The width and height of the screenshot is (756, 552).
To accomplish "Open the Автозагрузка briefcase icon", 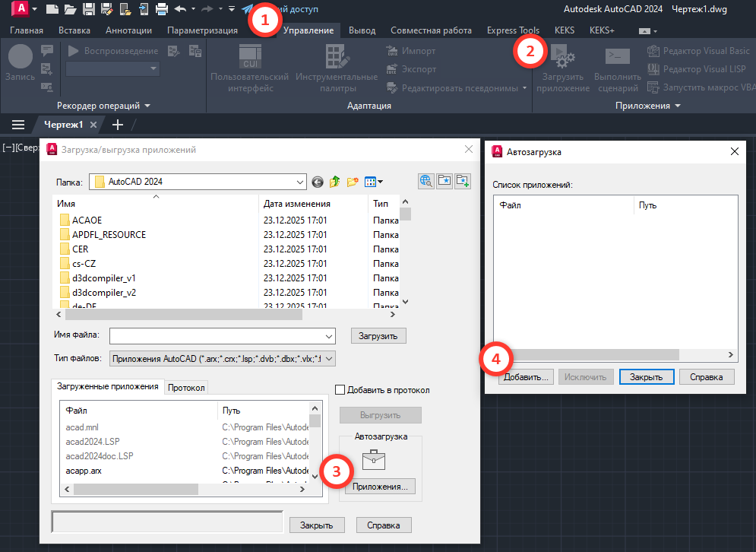I will pyautogui.click(x=374, y=459).
